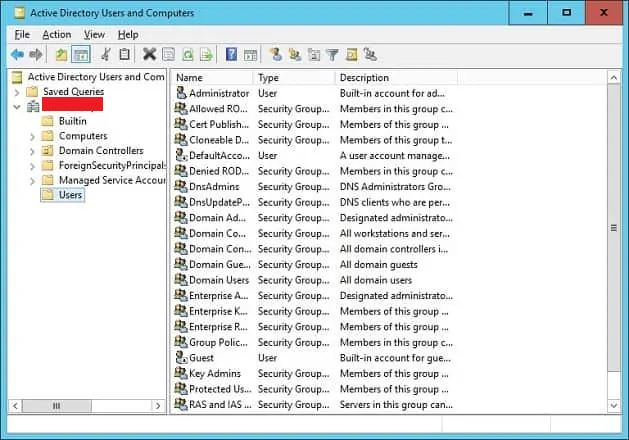Open Properties from the toolbar icon
The height and width of the screenshot is (440, 629).
(x=168, y=55)
